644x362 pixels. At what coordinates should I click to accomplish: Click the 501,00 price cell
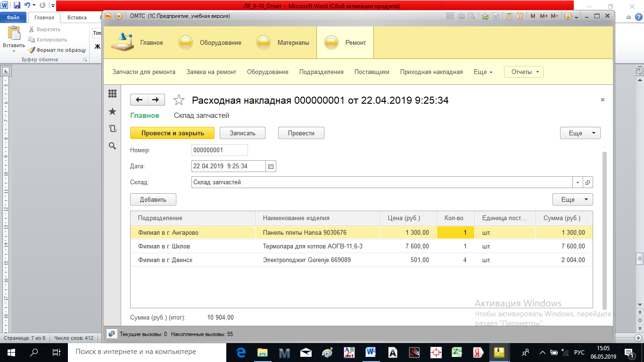409,260
